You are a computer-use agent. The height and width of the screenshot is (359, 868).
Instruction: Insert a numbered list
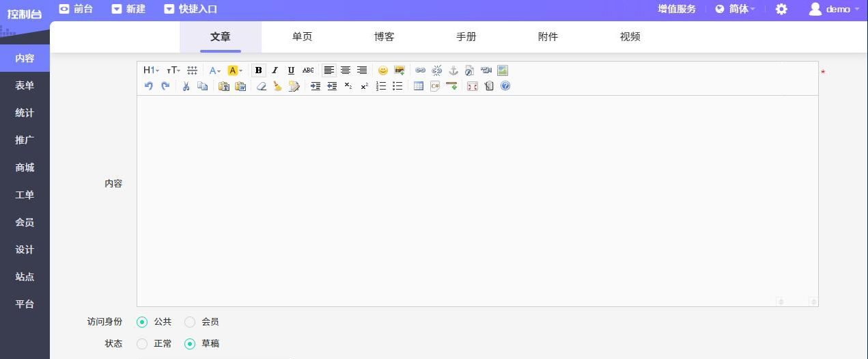[x=381, y=86]
